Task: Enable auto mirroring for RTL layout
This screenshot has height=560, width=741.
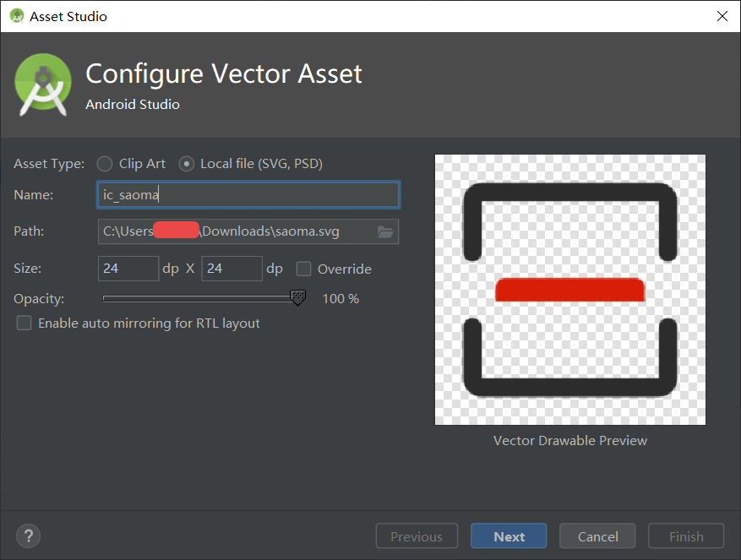Action: click(24, 323)
